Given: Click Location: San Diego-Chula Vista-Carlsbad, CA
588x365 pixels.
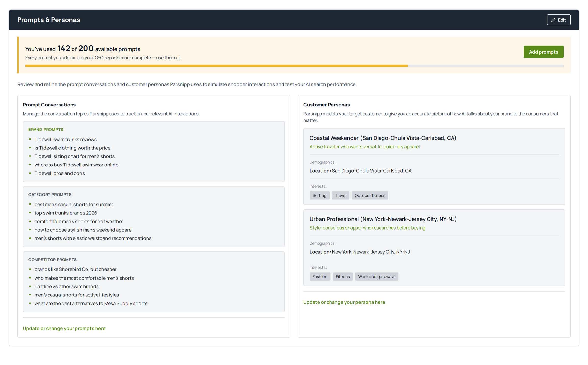Looking at the screenshot, I should point(360,170).
